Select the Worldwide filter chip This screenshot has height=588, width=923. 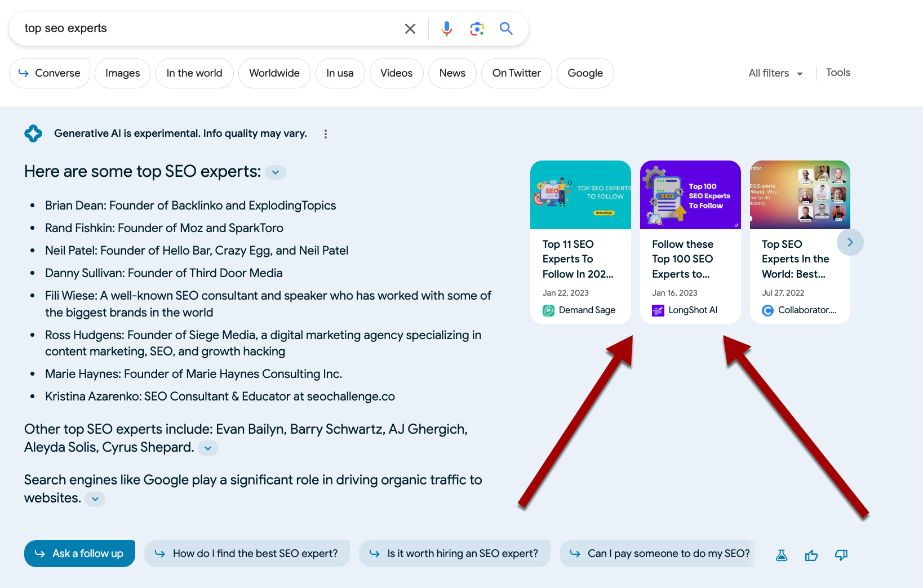[274, 73]
